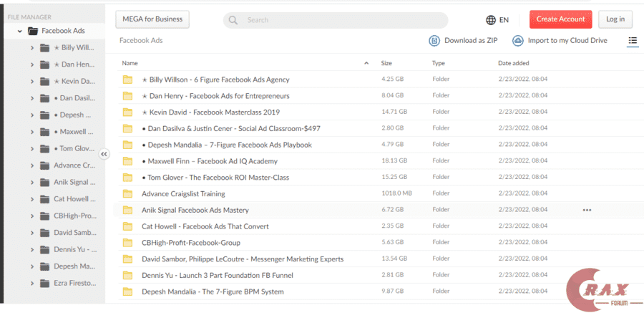644x313 pixels.
Task: Select David Sambor sidebar tree item
Action: [x=73, y=233]
